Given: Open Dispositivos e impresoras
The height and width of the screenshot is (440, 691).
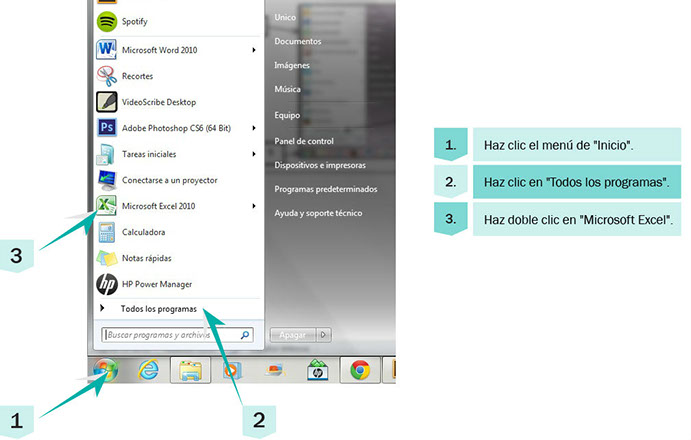Looking at the screenshot, I should coord(320,165).
